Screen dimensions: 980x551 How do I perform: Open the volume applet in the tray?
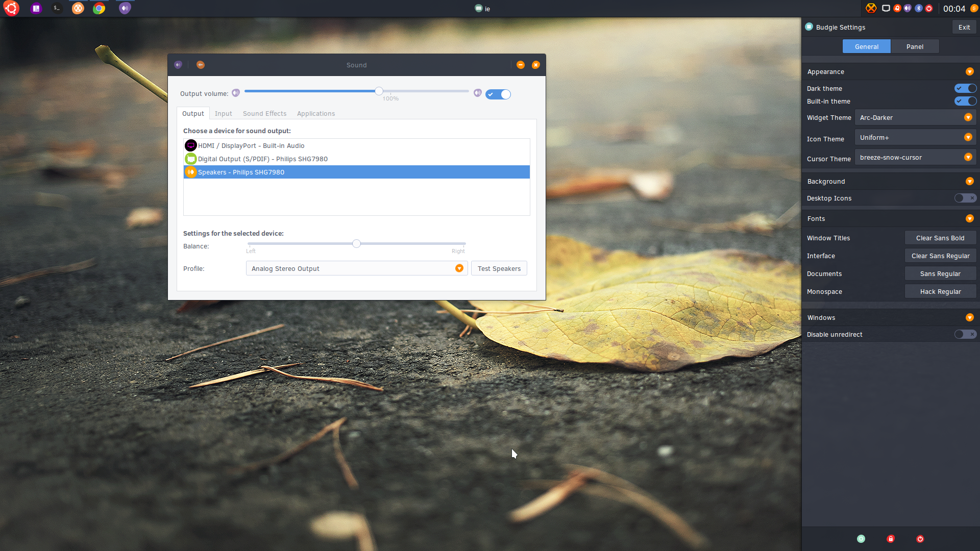[908, 8]
